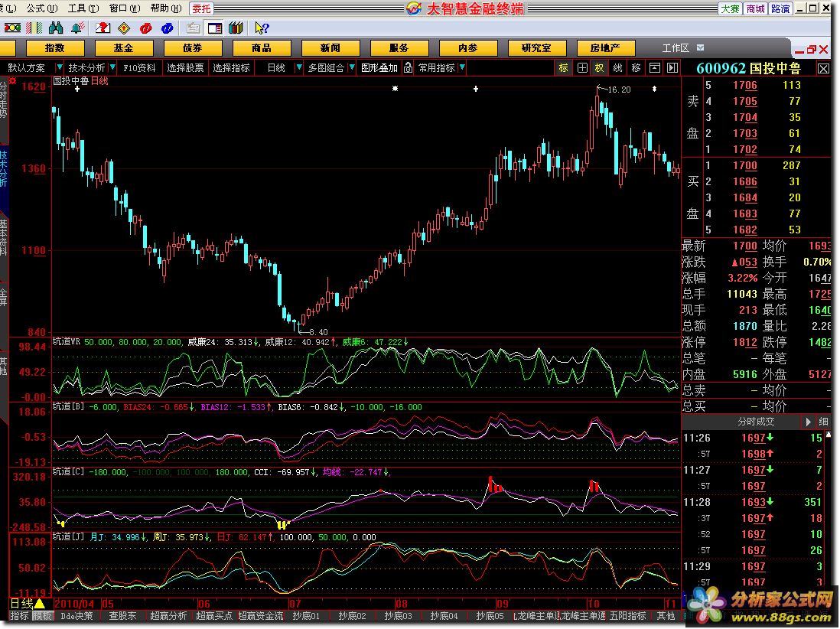
Task: Click the sell price 1706 in order book
Action: click(x=744, y=85)
